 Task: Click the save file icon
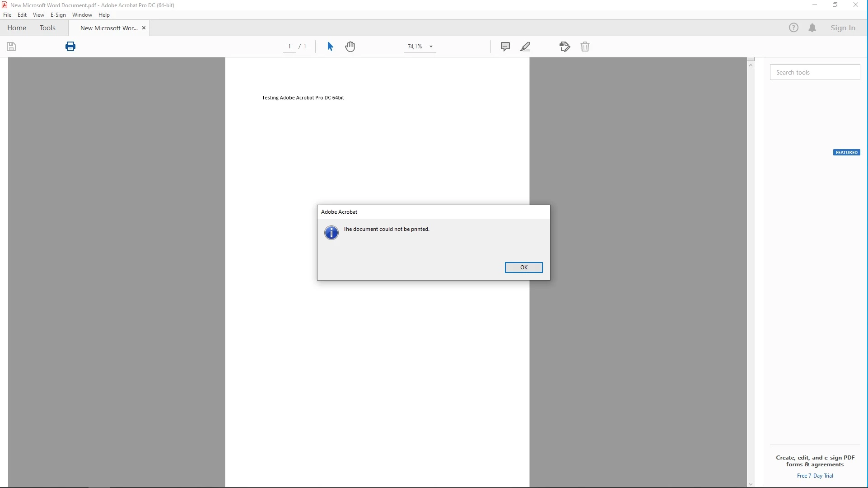[x=11, y=47]
